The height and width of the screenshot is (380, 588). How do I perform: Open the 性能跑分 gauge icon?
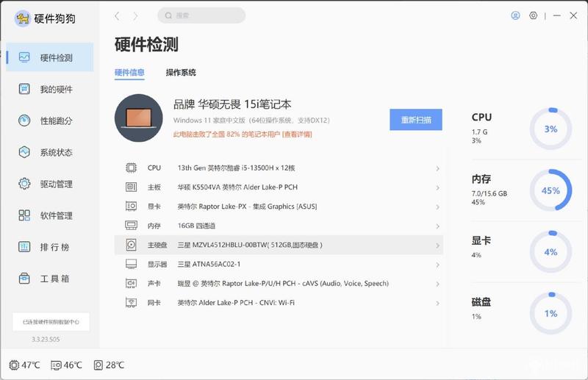pos(24,121)
